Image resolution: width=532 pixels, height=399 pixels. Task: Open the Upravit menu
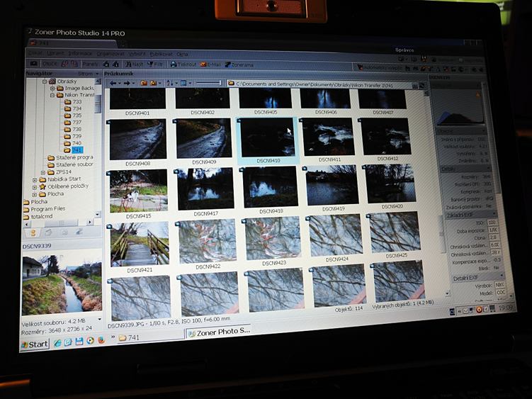pyautogui.click(x=55, y=53)
